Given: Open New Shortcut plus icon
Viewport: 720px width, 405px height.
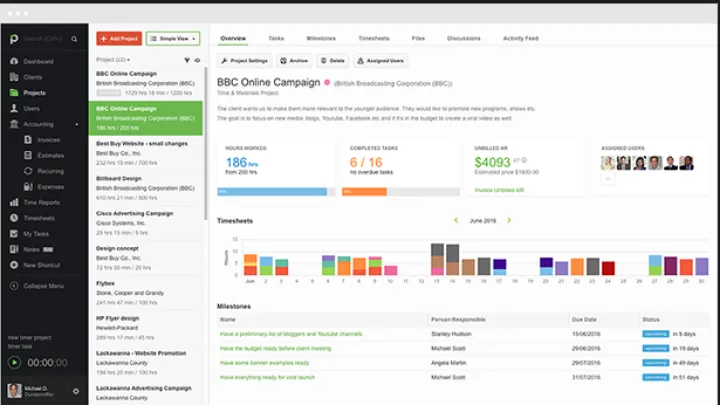Looking at the screenshot, I should (14, 265).
